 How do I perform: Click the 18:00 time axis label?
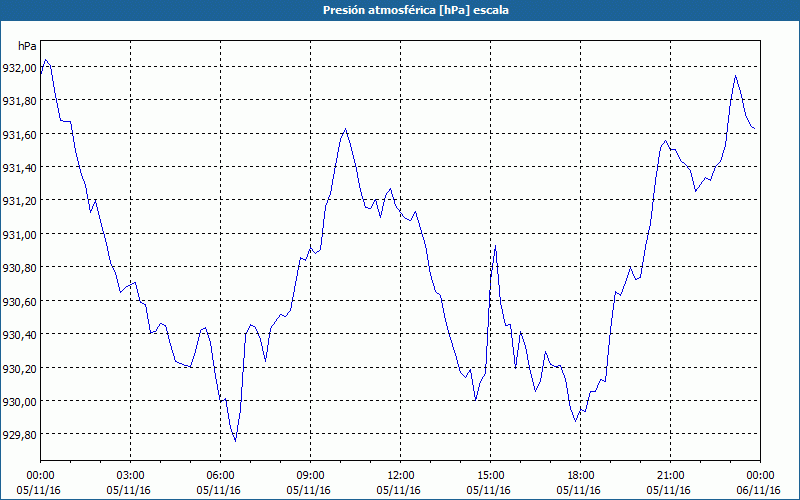[x=581, y=475]
